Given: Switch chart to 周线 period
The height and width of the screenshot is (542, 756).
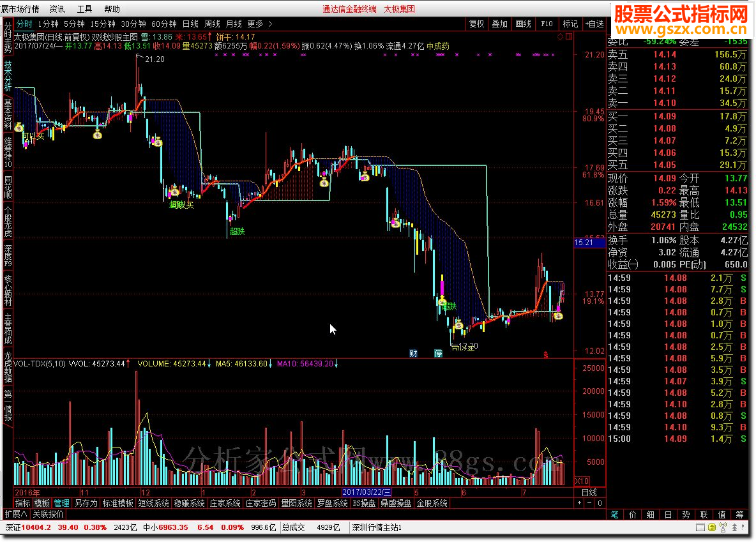Looking at the screenshot, I should tap(212, 24).
